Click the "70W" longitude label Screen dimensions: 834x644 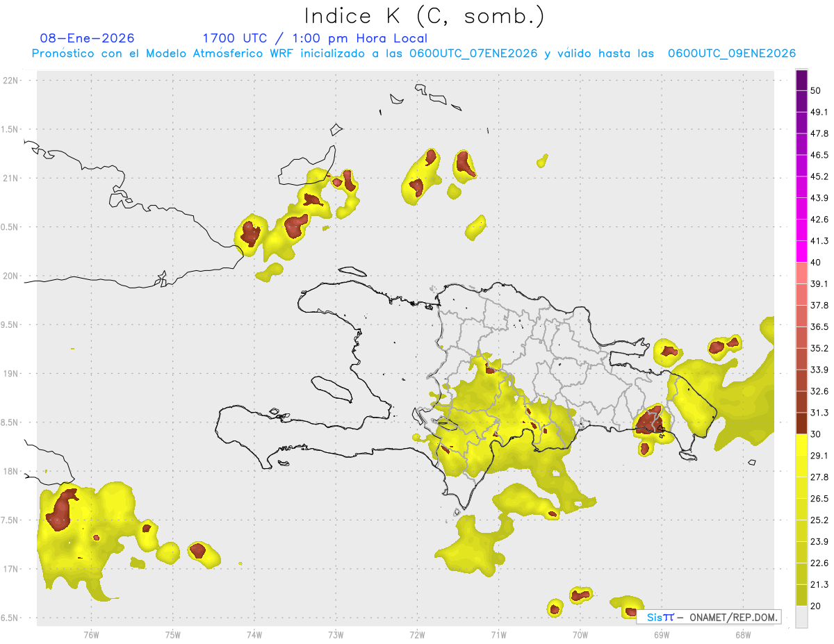point(580,635)
